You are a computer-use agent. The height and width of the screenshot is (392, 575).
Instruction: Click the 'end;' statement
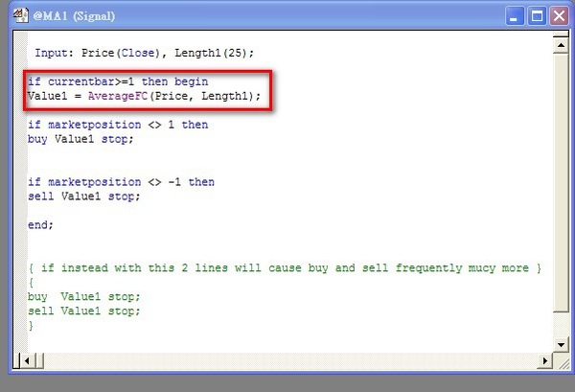point(40,225)
